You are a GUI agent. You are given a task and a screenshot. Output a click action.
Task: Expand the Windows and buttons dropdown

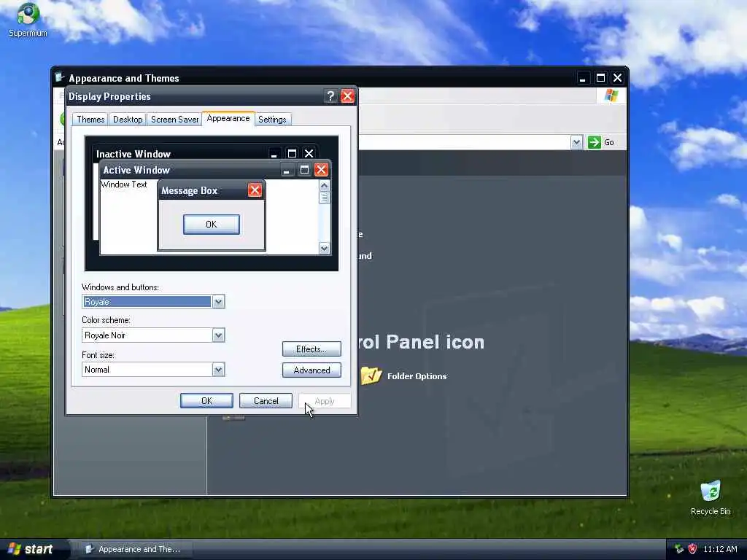(x=218, y=301)
